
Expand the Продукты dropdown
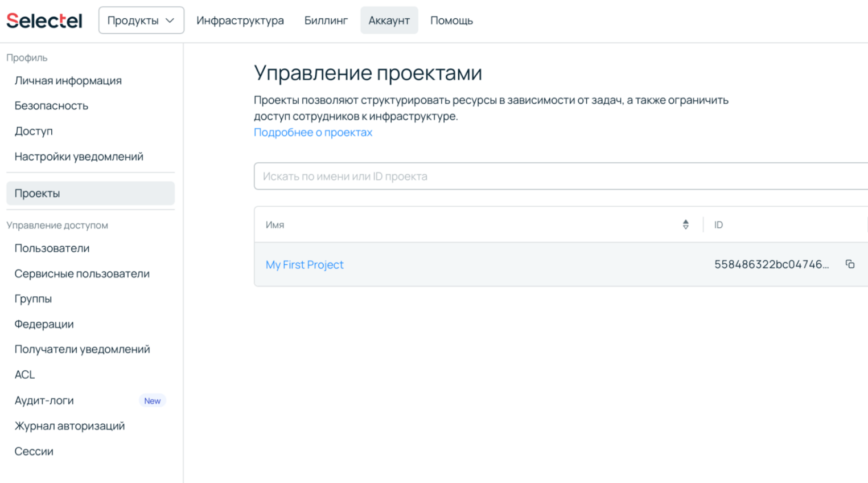click(x=141, y=20)
